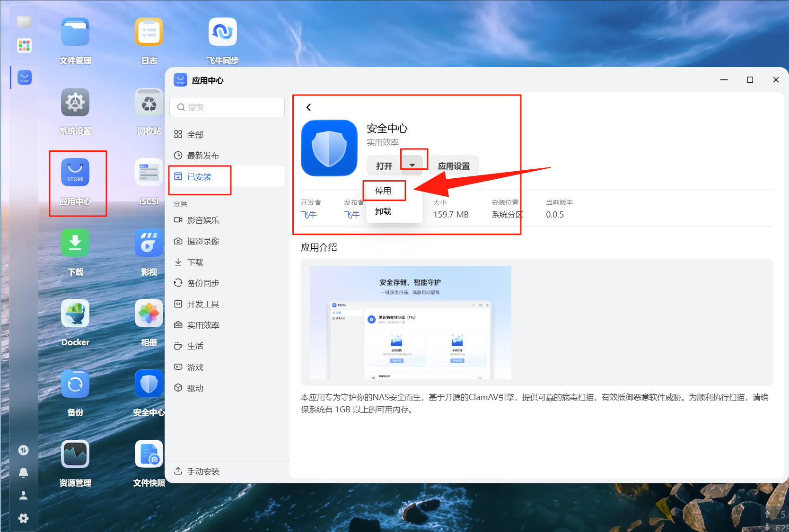Screen dimensions: 789x532
Task: Focus the 搜索 field in 应用中心
Action: pyautogui.click(x=227, y=107)
